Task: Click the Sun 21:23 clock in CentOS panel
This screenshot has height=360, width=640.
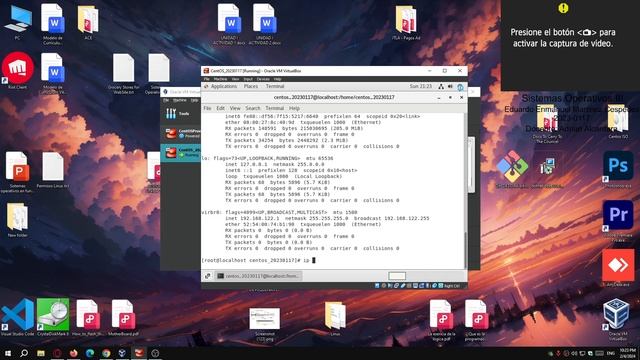Action: pyautogui.click(x=420, y=87)
